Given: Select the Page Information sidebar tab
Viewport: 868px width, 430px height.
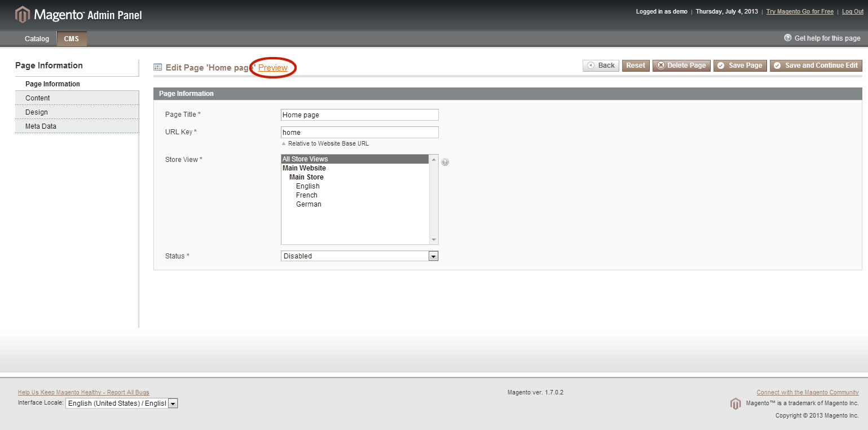Looking at the screenshot, I should click(77, 84).
